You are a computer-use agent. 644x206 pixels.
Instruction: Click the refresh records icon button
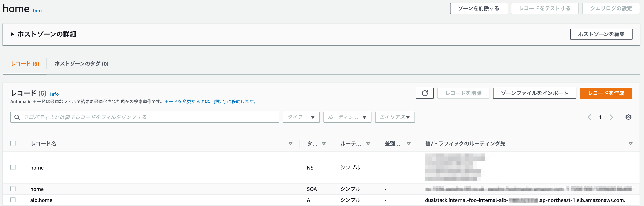tap(424, 93)
